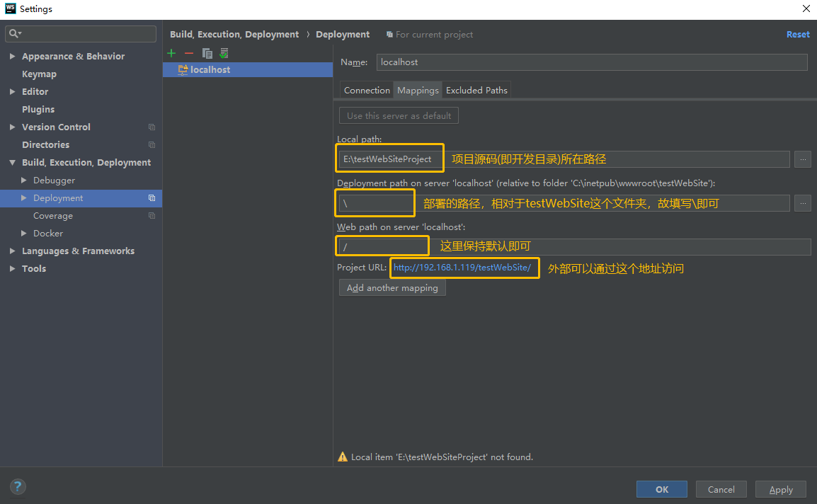The height and width of the screenshot is (504, 817).
Task: Click Web path on server input field
Action: [x=575, y=246]
